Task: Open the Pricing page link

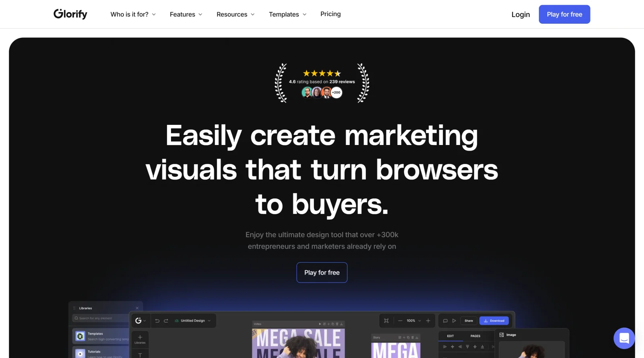Action: click(x=330, y=14)
